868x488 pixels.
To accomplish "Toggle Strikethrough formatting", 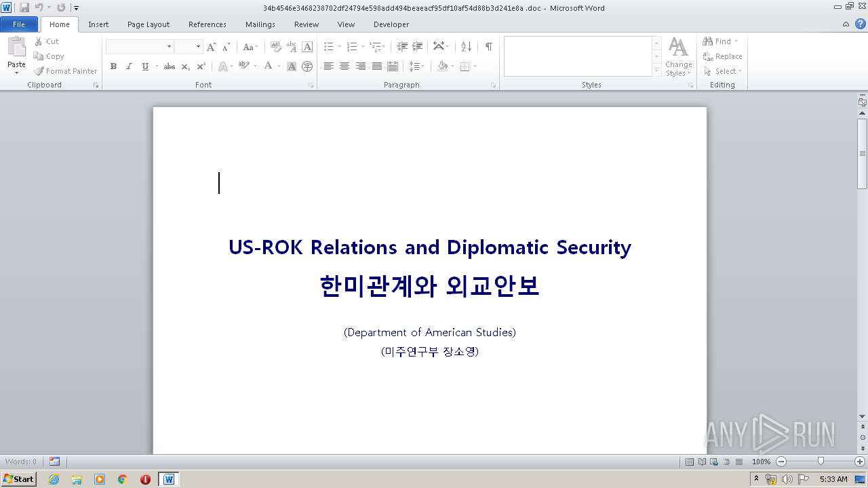I will click(170, 66).
